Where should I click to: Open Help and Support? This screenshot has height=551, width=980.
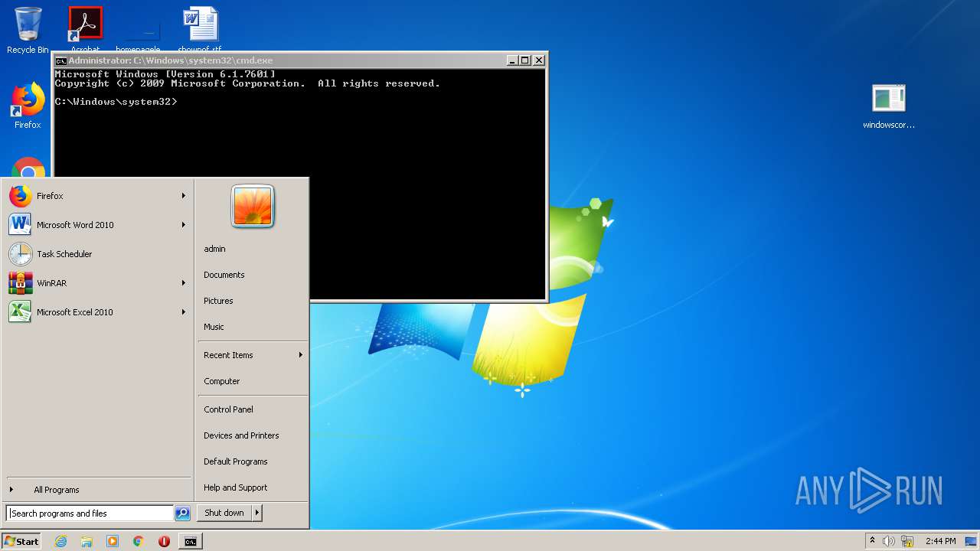click(236, 487)
